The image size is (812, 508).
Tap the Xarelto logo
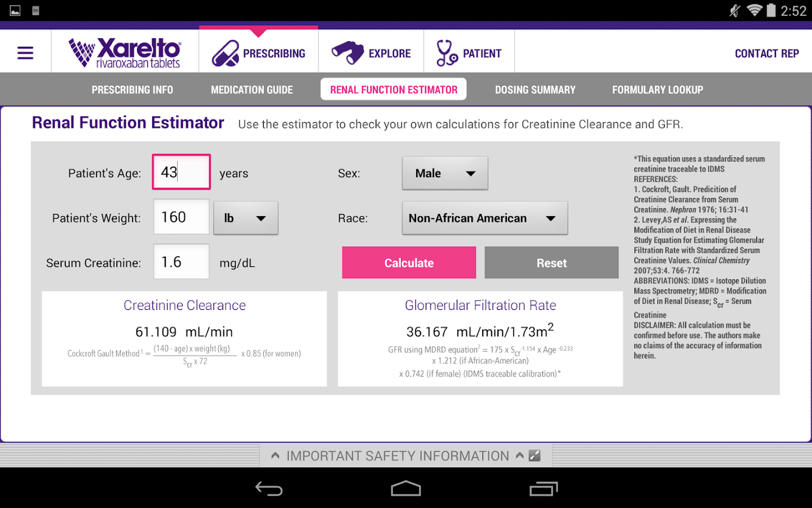(x=125, y=53)
